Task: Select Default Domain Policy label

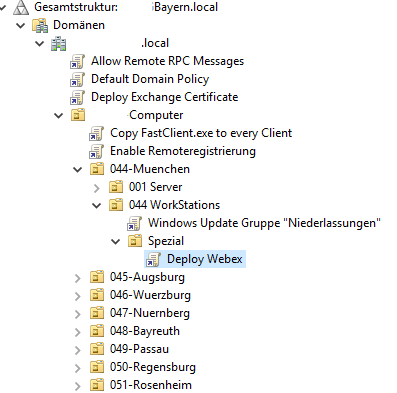Action: (x=150, y=79)
